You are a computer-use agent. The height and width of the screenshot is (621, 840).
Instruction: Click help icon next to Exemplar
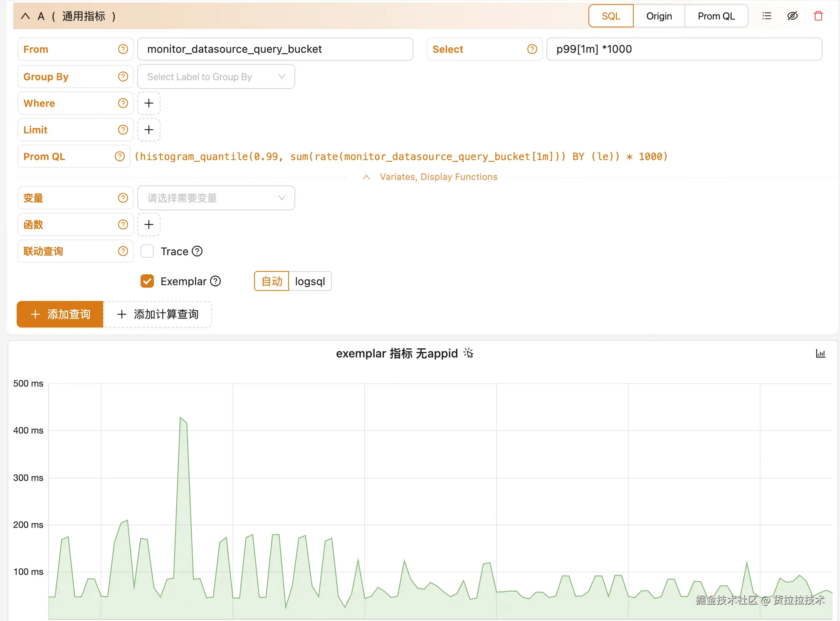coord(215,281)
